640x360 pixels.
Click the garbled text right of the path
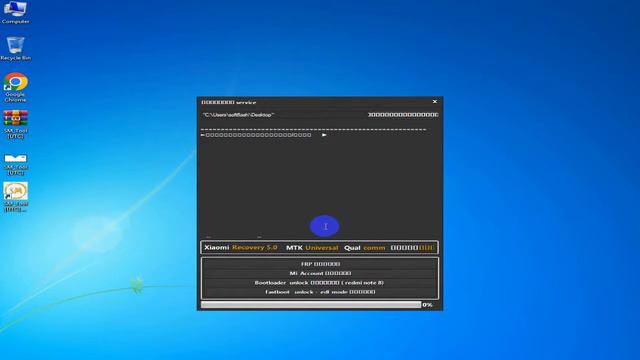point(403,115)
